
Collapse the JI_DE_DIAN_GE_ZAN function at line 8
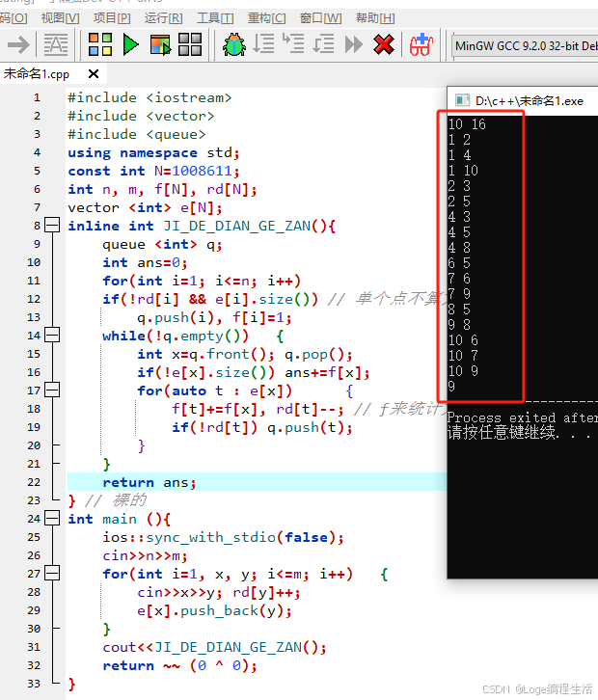[x=52, y=226]
